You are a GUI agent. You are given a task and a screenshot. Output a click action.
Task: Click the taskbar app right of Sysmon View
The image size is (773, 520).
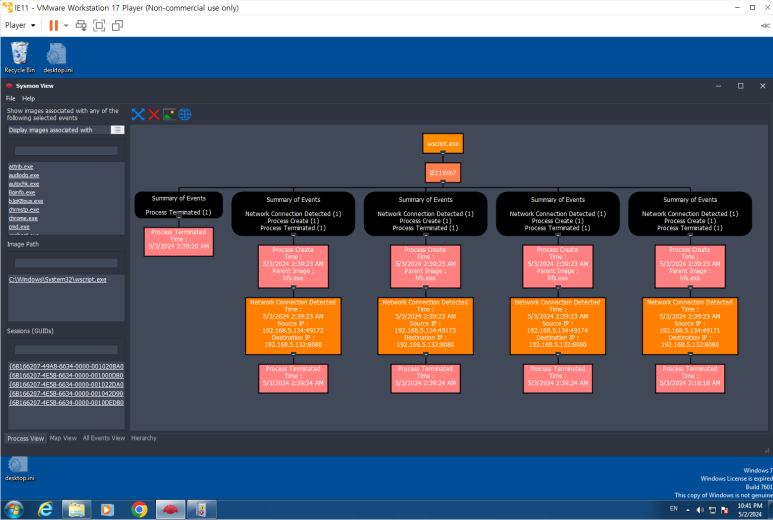coord(201,510)
